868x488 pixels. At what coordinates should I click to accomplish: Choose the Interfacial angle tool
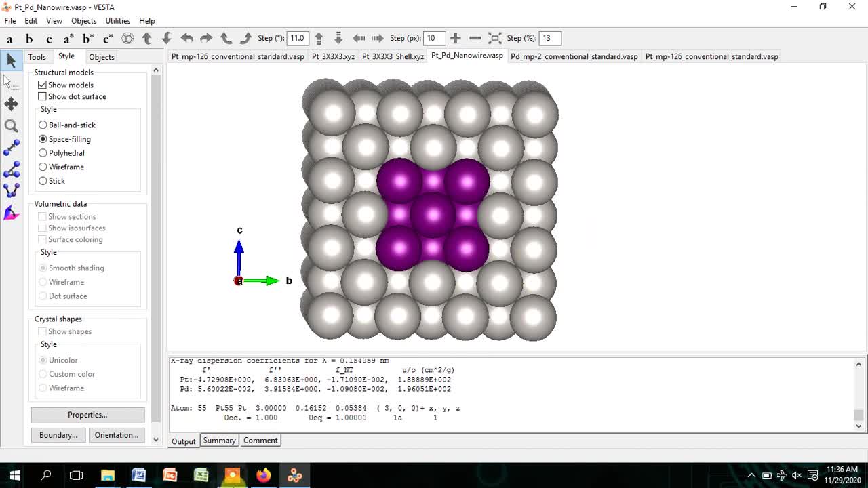click(11, 213)
